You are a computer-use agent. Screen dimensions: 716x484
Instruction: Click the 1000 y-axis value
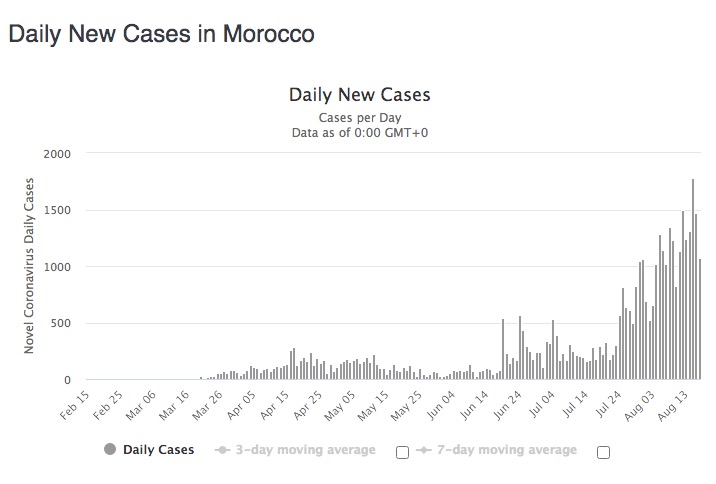coord(58,267)
